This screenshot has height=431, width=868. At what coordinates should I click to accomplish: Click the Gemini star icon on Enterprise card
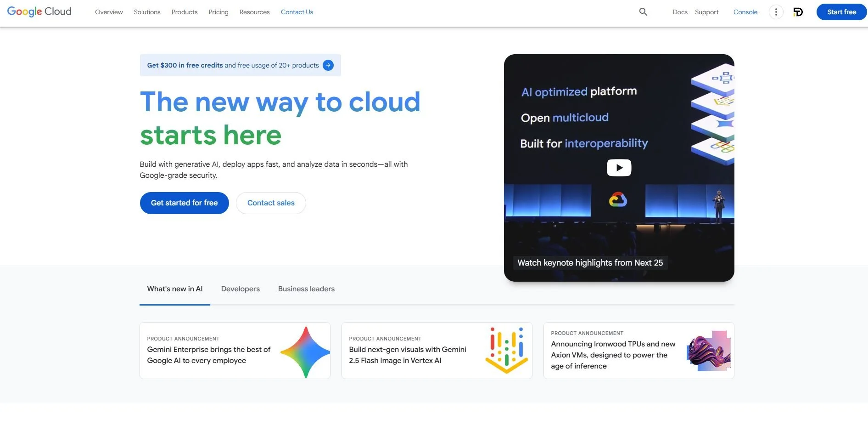tap(305, 352)
